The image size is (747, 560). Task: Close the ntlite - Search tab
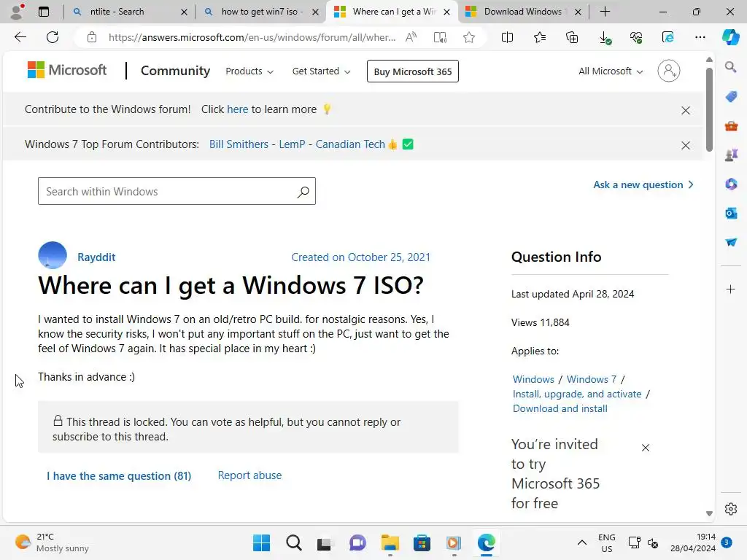[x=184, y=12]
